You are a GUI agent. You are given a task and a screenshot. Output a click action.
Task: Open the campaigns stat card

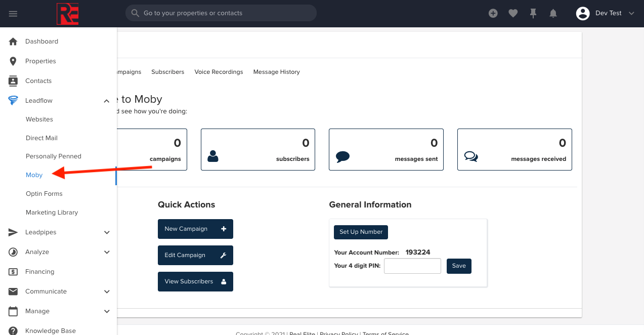pos(152,149)
